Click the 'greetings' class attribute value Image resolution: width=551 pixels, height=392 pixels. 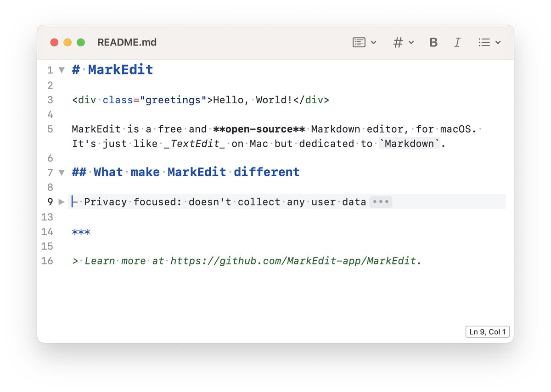(173, 100)
